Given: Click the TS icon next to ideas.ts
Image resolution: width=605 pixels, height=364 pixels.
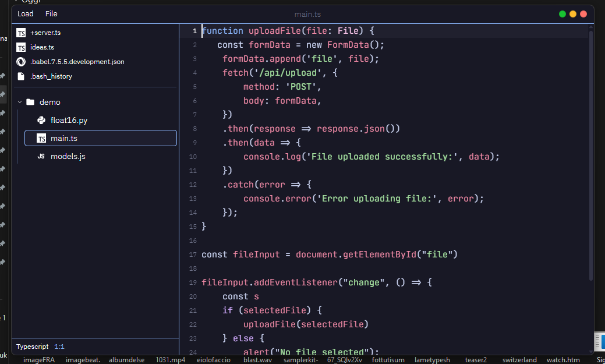Looking at the screenshot, I should 21,46.
